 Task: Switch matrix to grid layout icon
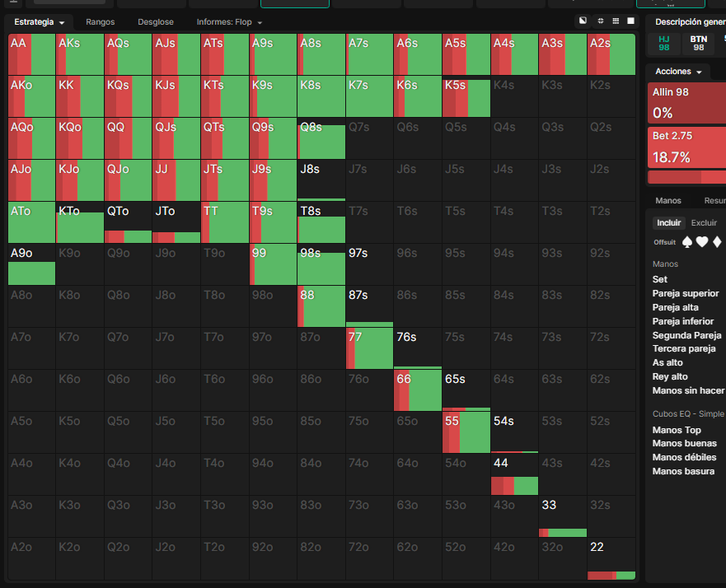pyautogui.click(x=616, y=21)
